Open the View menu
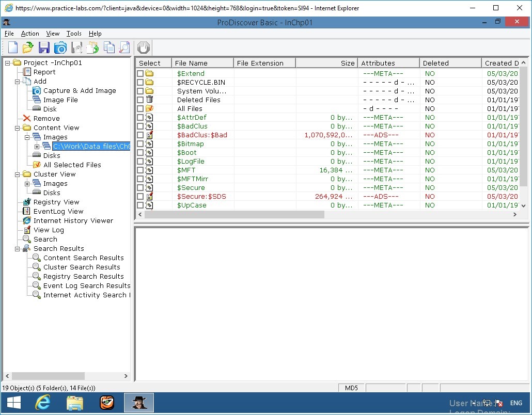The image size is (532, 415). pos(53,34)
